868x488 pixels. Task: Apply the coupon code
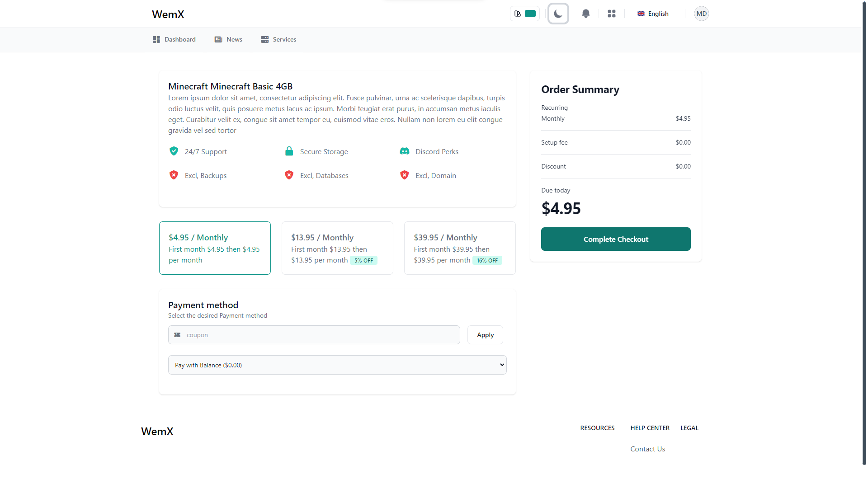click(x=485, y=335)
